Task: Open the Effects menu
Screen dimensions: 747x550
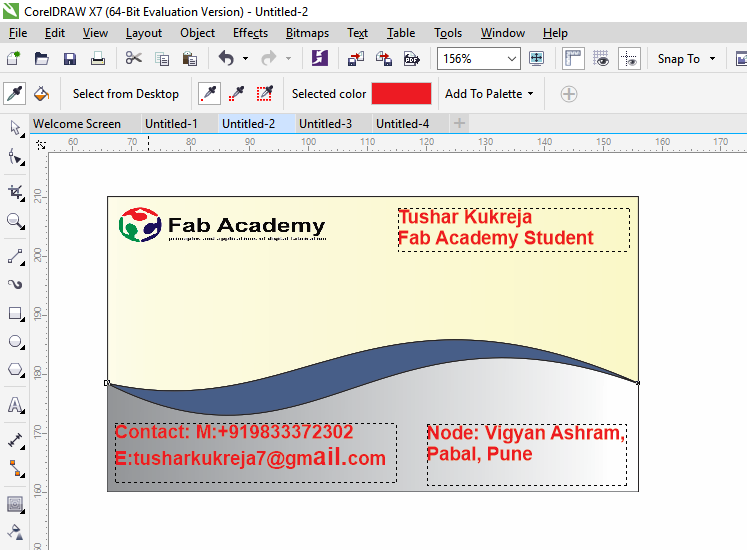Action: coord(250,33)
